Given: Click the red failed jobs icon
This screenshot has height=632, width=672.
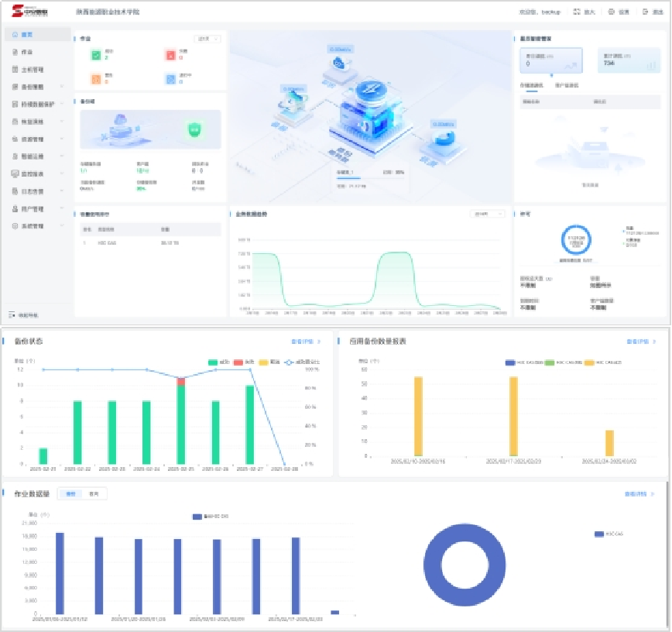Looking at the screenshot, I should coord(170,55).
